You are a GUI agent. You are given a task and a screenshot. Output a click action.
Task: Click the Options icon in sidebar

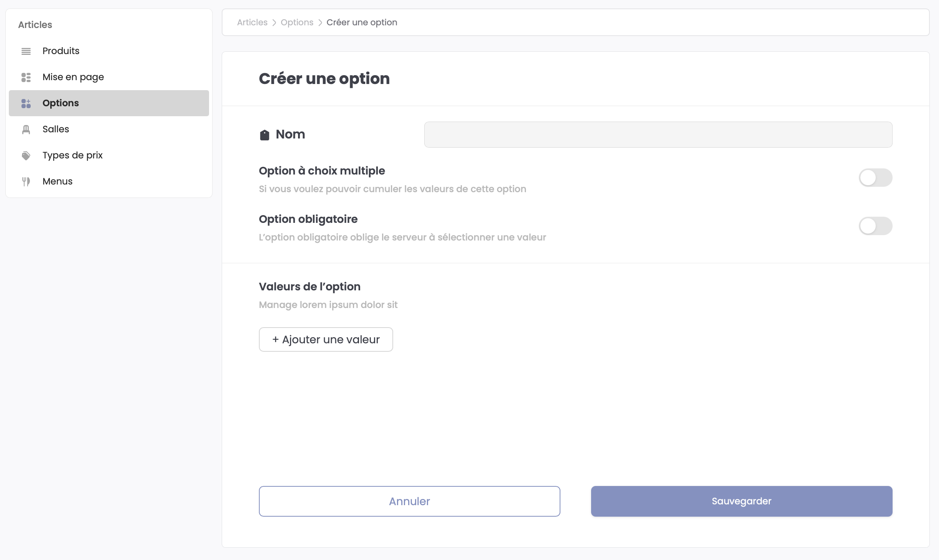click(26, 103)
